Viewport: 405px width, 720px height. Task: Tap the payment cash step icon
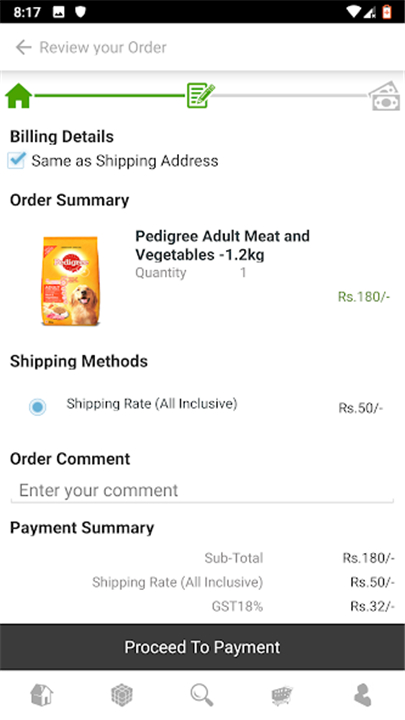(x=385, y=96)
